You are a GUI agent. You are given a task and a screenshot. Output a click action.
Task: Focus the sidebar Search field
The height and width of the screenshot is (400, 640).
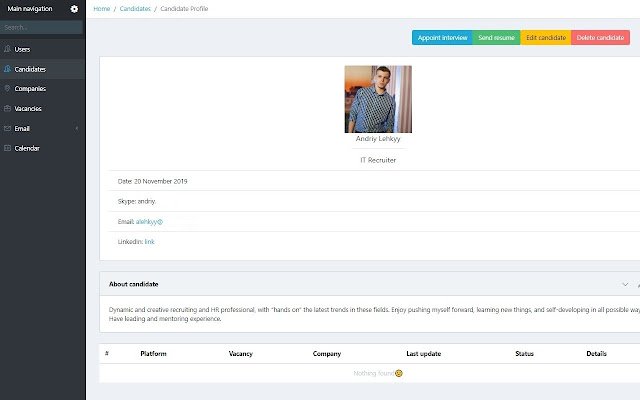pyautogui.click(x=41, y=27)
